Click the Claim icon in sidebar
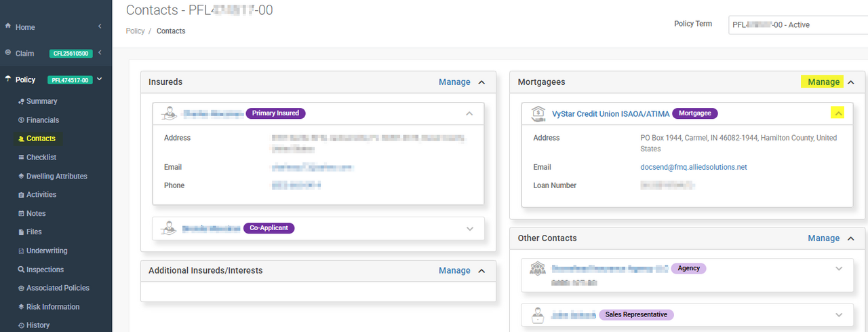The height and width of the screenshot is (332, 868). click(8, 53)
